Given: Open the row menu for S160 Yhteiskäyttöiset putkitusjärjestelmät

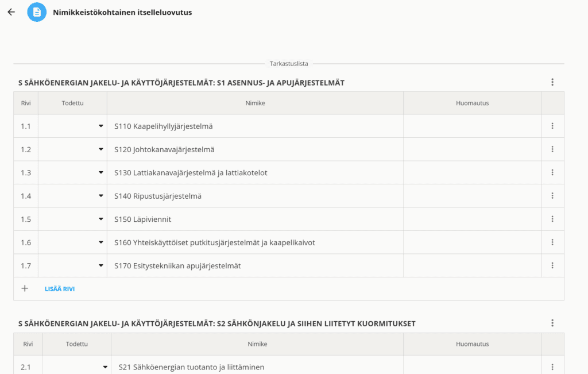Looking at the screenshot, I should click(x=552, y=242).
